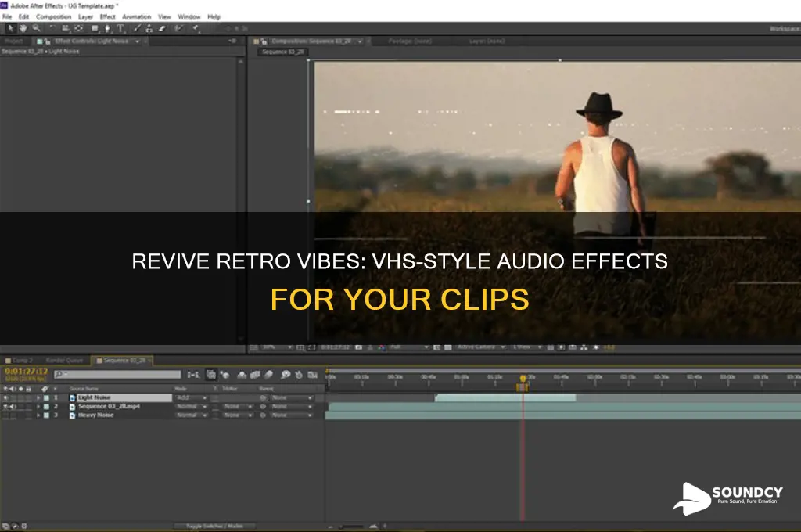Open viewer resolution Full dropdown
The width and height of the screenshot is (801, 532).
click(x=409, y=347)
